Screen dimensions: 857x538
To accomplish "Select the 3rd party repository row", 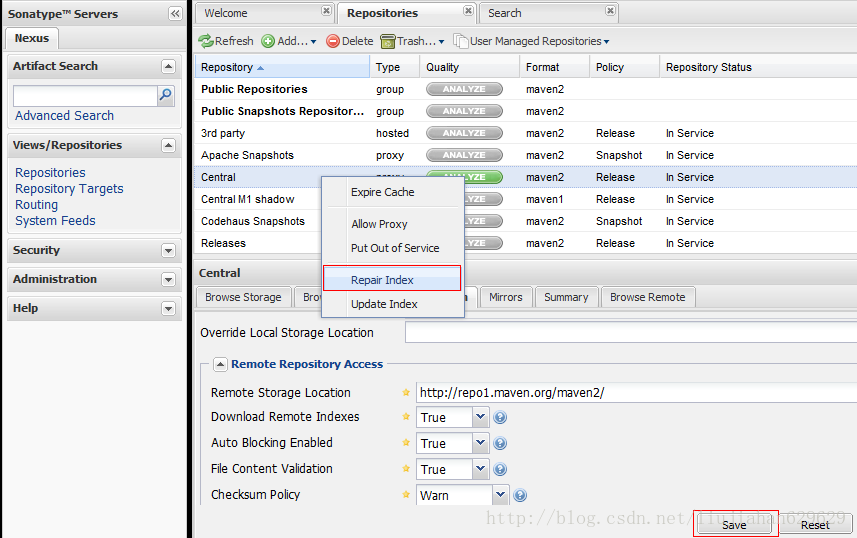I will (525, 133).
